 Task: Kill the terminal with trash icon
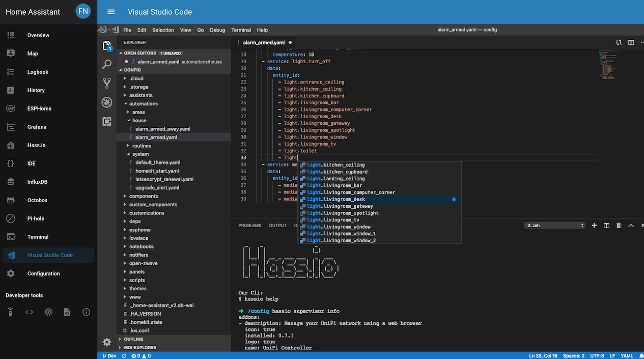[618, 225]
